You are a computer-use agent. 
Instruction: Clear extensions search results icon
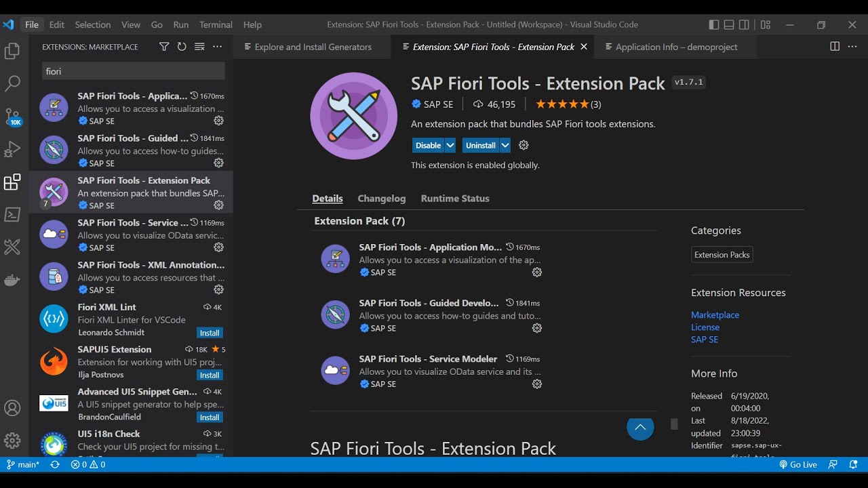pos(199,47)
